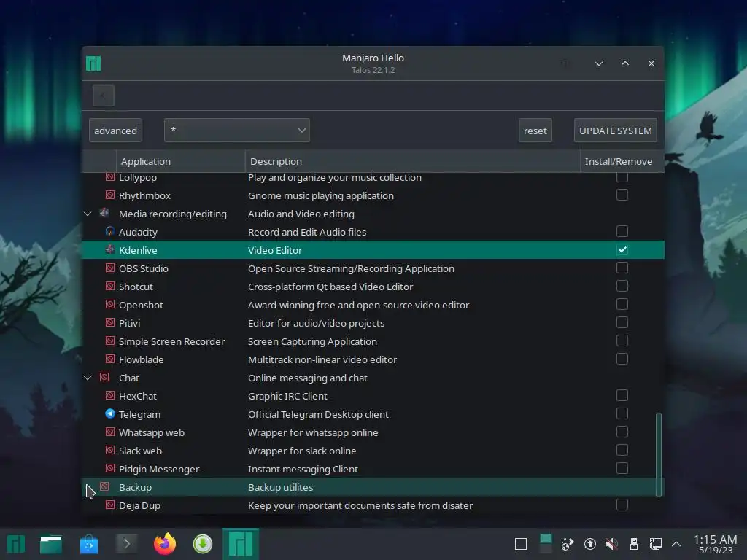
Task: Click the HexChat row icon
Action: coord(109,396)
